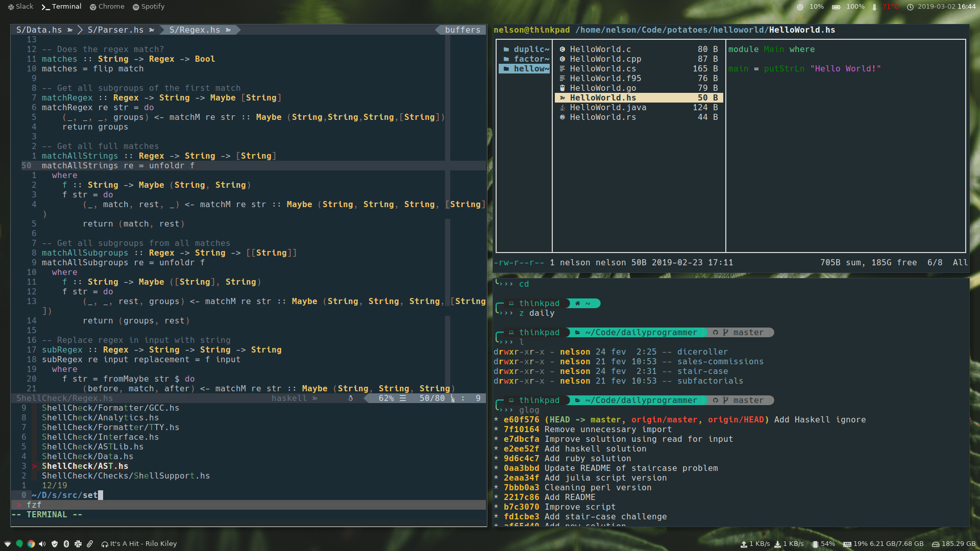Click ShellCheck/Formatter/GCC.hs in fzf results
The height and width of the screenshot is (551, 980).
tap(110, 408)
